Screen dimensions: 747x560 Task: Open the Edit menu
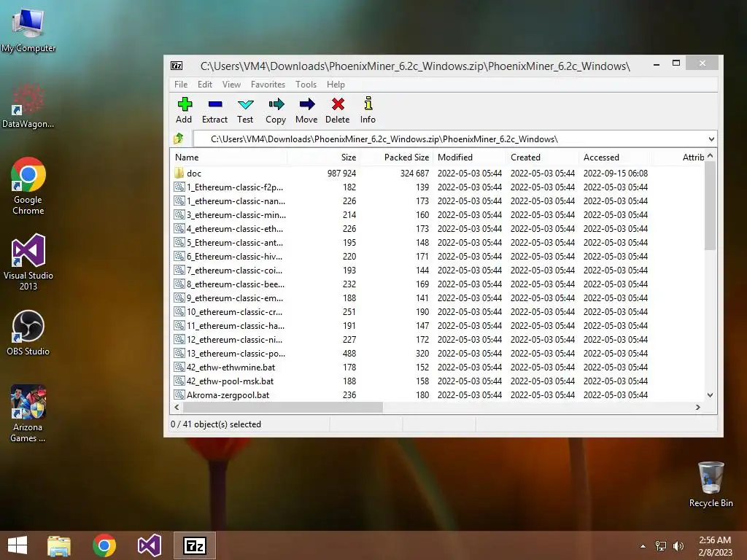pyautogui.click(x=205, y=85)
